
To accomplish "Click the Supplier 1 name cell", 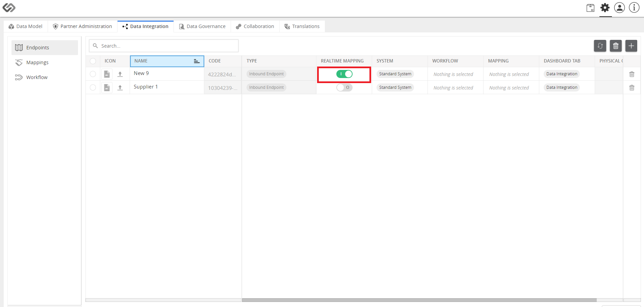I will tap(167, 87).
